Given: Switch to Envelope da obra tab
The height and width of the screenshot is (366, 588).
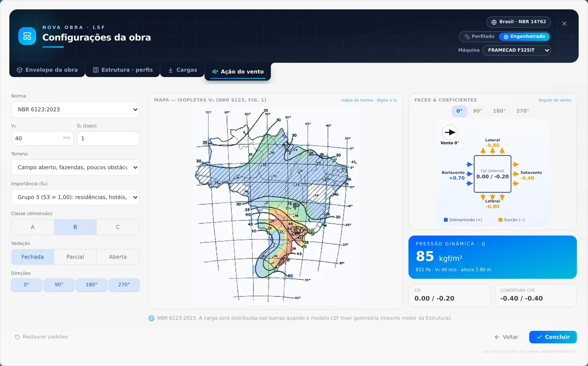Looking at the screenshot, I should pyautogui.click(x=47, y=70).
